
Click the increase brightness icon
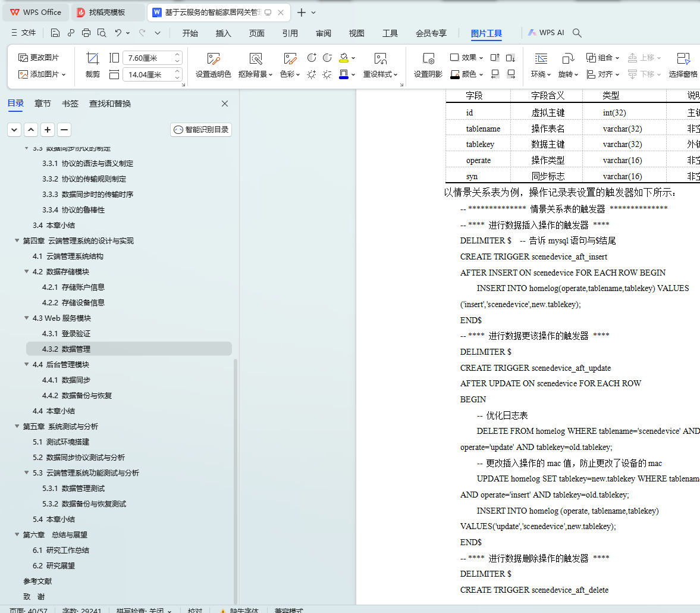coord(312,74)
